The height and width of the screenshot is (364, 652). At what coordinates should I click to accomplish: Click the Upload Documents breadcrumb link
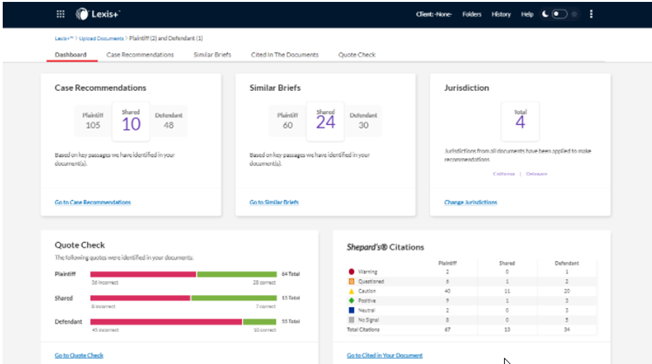pos(101,38)
